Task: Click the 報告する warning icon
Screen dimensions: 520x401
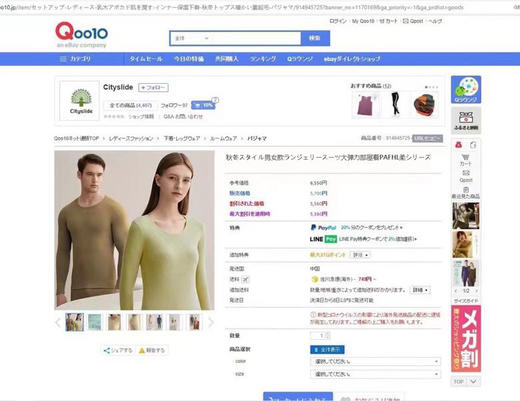Action: pos(152,350)
